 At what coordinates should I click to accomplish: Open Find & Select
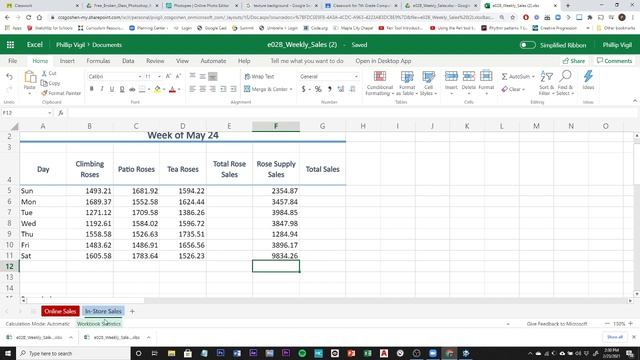pos(565,83)
